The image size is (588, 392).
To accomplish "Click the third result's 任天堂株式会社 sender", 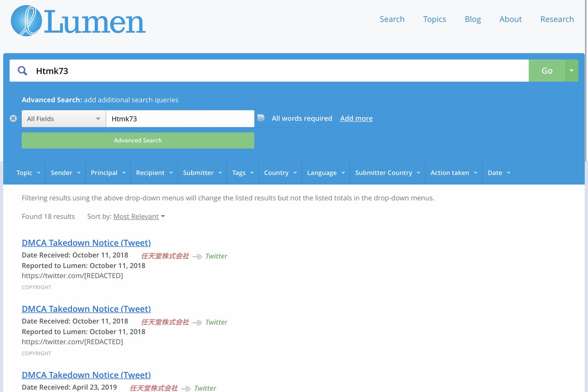I will 153,388.
